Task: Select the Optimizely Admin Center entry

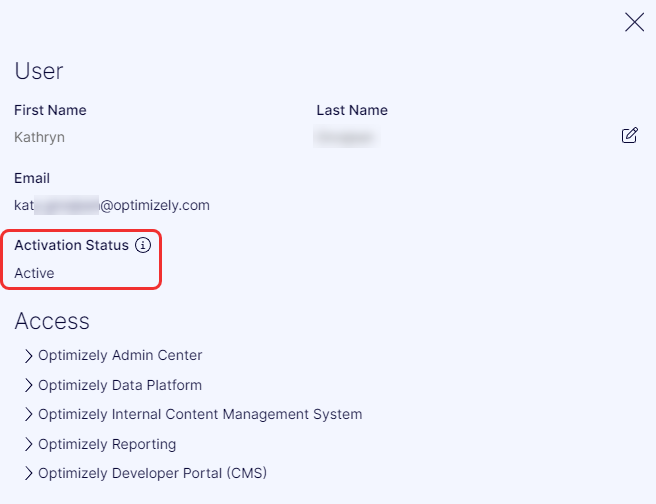Action: pyautogui.click(x=120, y=356)
